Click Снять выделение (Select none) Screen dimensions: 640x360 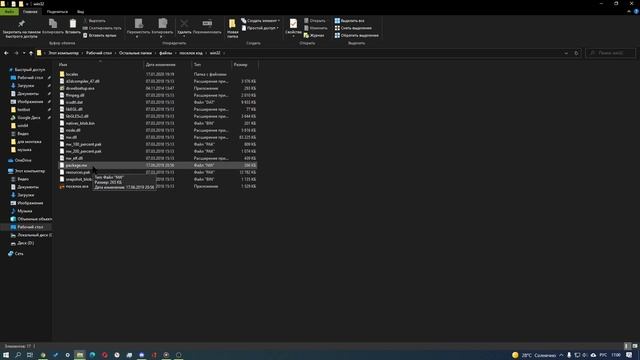pyautogui.click(x=353, y=28)
